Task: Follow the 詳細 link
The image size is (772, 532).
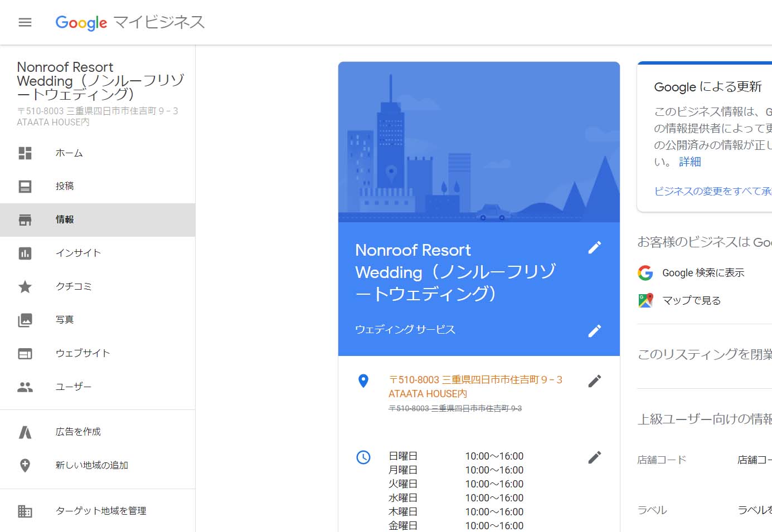Action: 690,162
